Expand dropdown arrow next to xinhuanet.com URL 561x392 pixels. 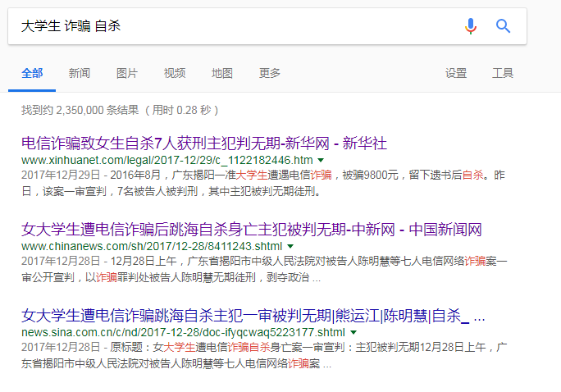321,160
